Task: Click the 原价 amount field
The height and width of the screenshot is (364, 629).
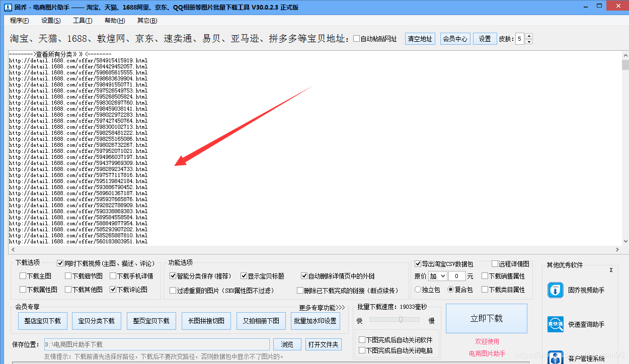Action: click(x=457, y=276)
